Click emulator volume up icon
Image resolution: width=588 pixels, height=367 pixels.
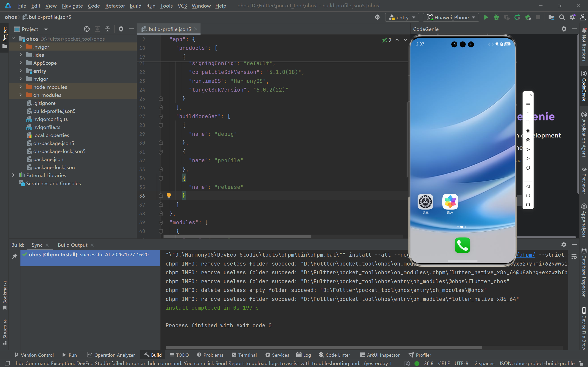pos(528,149)
